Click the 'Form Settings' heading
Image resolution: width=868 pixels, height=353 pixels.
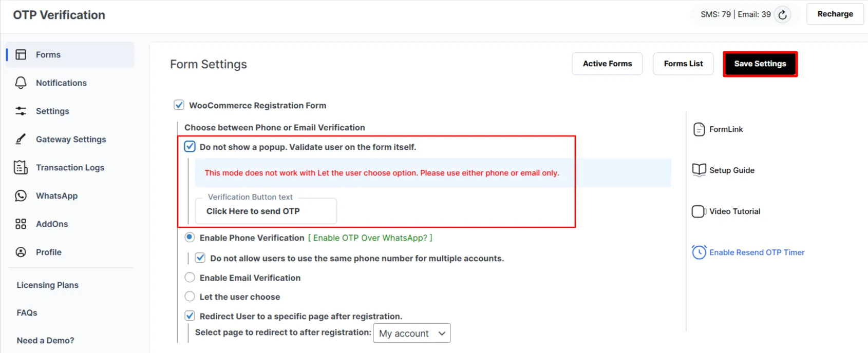click(x=209, y=64)
